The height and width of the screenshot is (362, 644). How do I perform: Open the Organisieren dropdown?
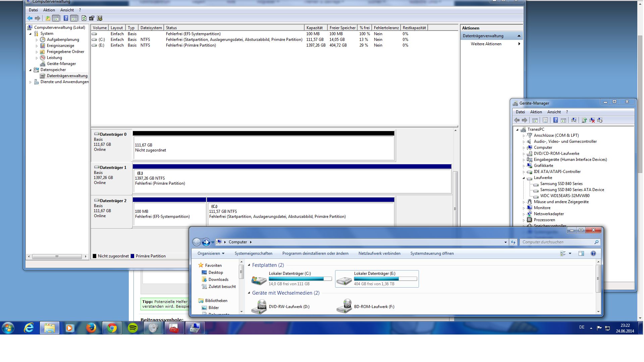pos(211,254)
